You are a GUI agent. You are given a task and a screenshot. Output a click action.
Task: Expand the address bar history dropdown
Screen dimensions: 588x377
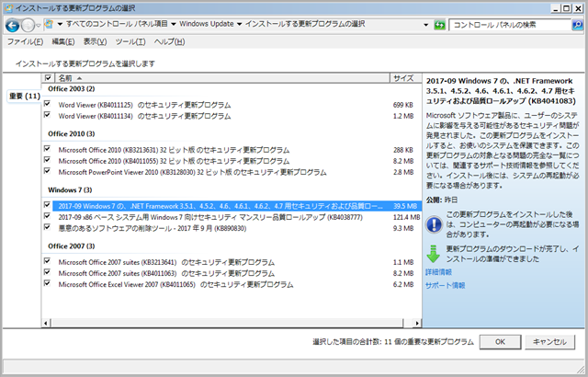[426, 25]
